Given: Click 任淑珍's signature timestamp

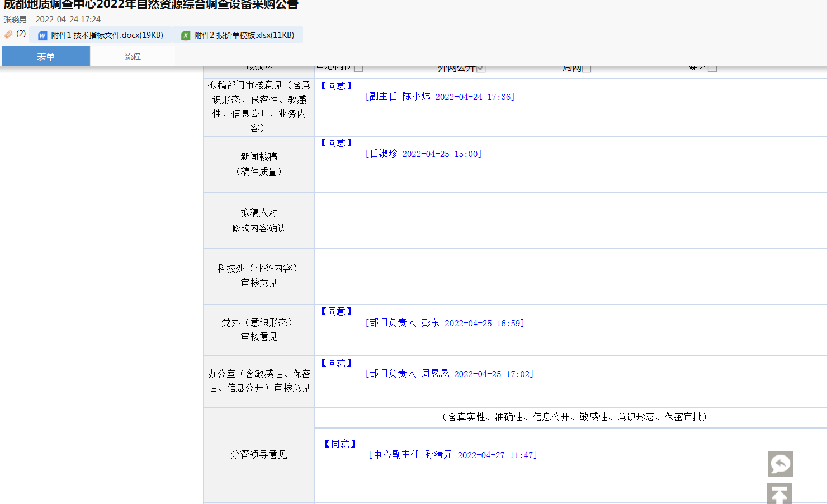Looking at the screenshot, I should (x=441, y=154).
